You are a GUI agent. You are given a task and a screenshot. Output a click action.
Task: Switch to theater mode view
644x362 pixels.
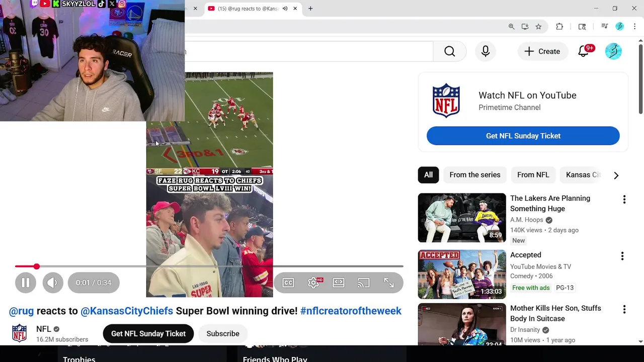coord(339,283)
